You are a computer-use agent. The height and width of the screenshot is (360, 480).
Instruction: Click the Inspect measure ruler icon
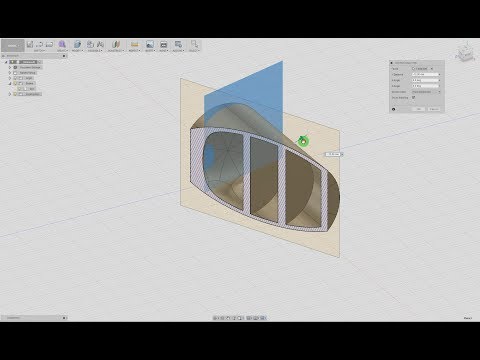pos(135,44)
